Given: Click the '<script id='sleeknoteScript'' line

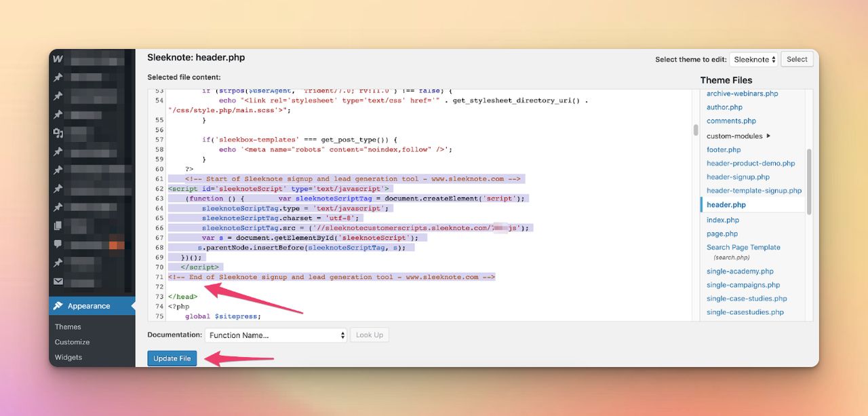Looking at the screenshot, I should tap(279, 189).
